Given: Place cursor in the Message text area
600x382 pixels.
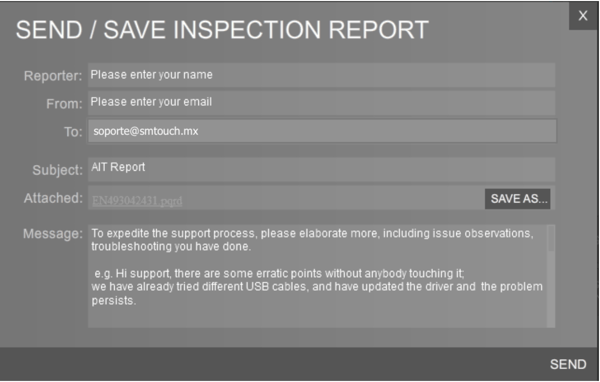Looking at the screenshot, I should coord(318,276).
